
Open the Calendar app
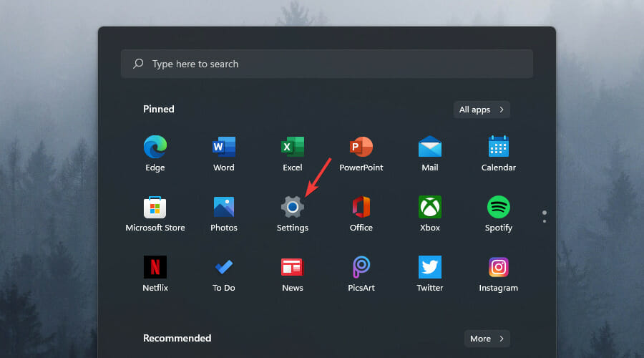click(x=499, y=147)
